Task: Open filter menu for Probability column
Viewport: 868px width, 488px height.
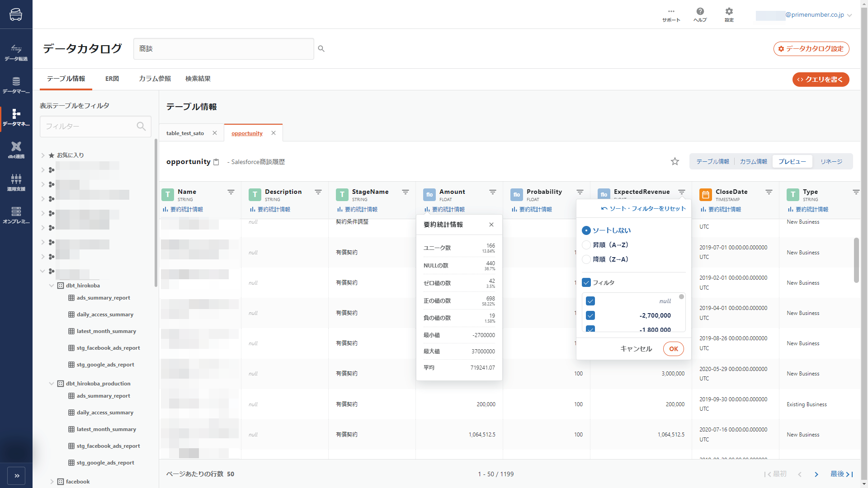Action: pos(580,192)
